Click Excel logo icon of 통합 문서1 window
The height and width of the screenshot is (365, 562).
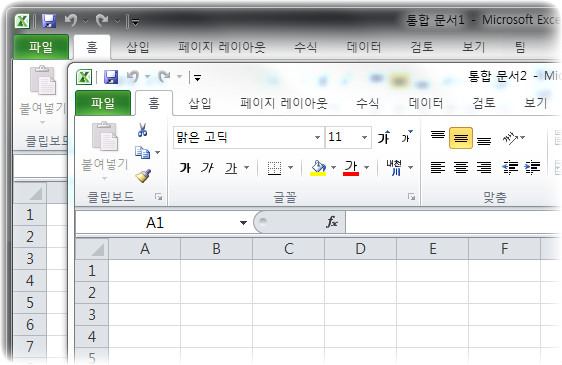click(22, 21)
